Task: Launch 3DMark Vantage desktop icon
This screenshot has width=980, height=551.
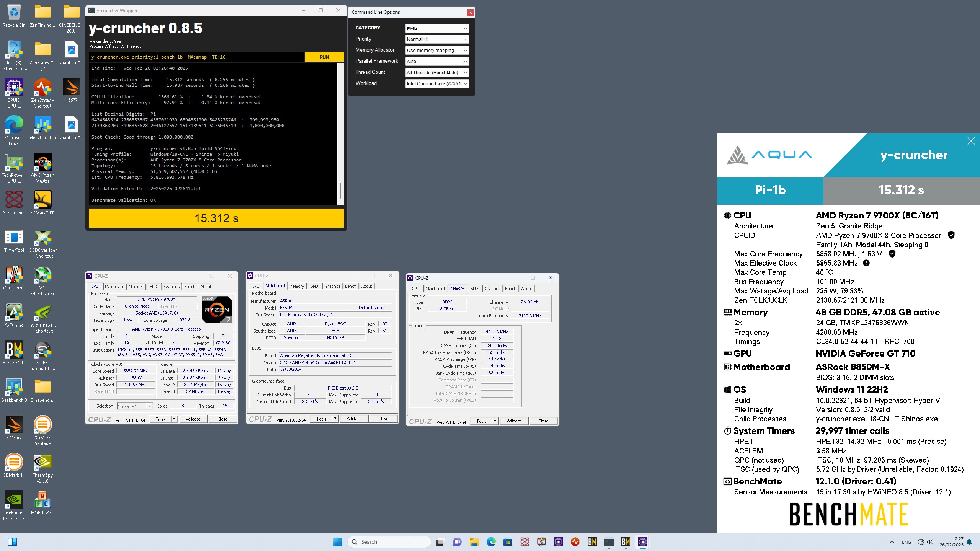Action: tap(42, 430)
